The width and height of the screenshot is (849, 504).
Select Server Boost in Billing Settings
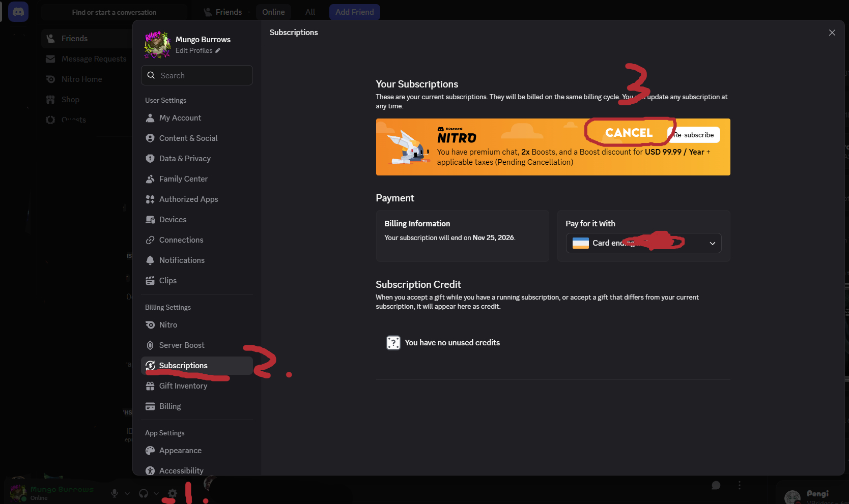coord(182,345)
